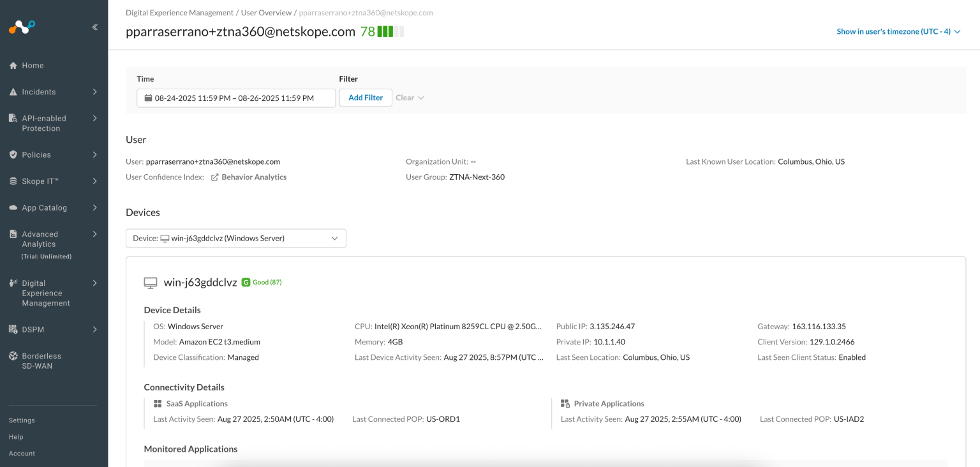Viewport: 980px width, 467px height.
Task: Open App Catalog via its cloud icon
Action: 13,207
